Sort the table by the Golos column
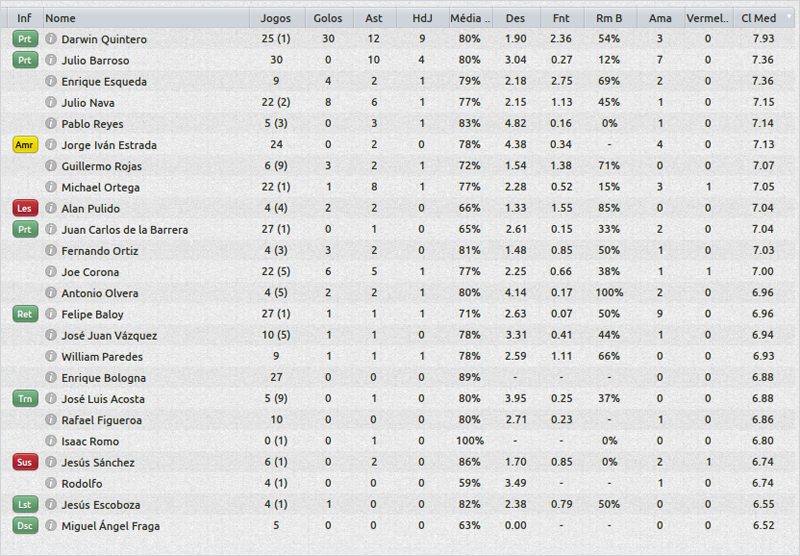Screen dimensions: 800x556 pos(327,18)
